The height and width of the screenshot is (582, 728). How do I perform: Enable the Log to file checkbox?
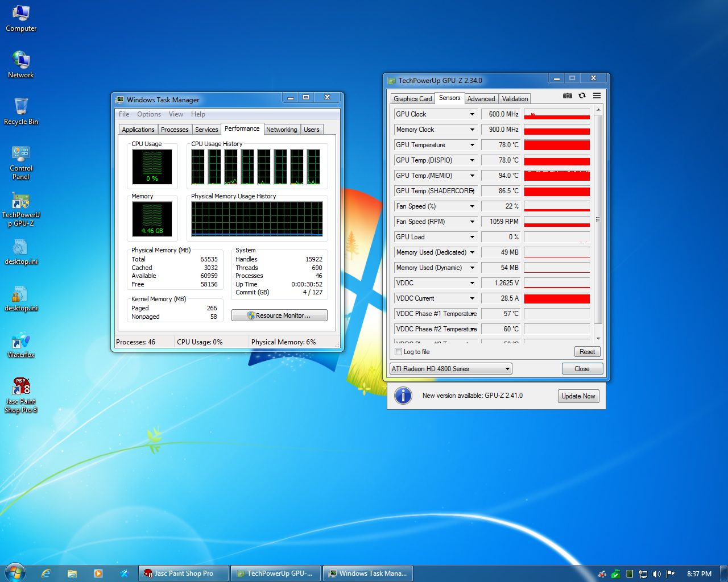pyautogui.click(x=399, y=352)
